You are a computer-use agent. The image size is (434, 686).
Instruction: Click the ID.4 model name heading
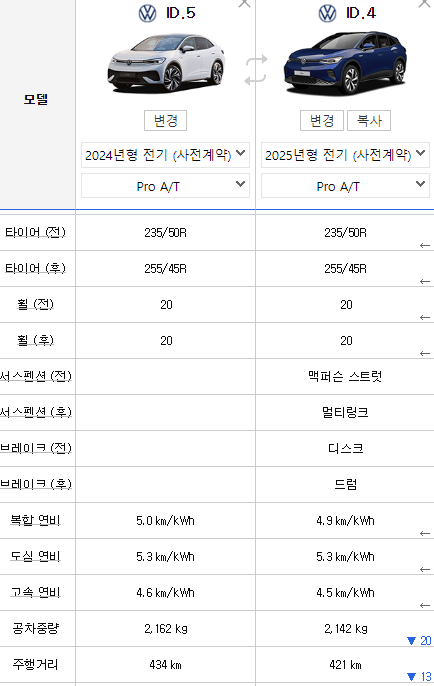pyautogui.click(x=360, y=13)
